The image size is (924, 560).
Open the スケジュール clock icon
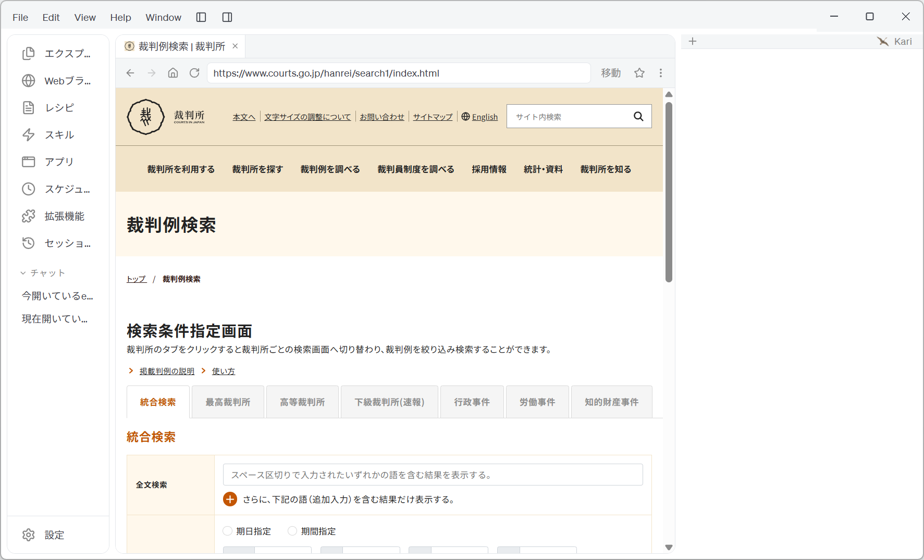[28, 189]
